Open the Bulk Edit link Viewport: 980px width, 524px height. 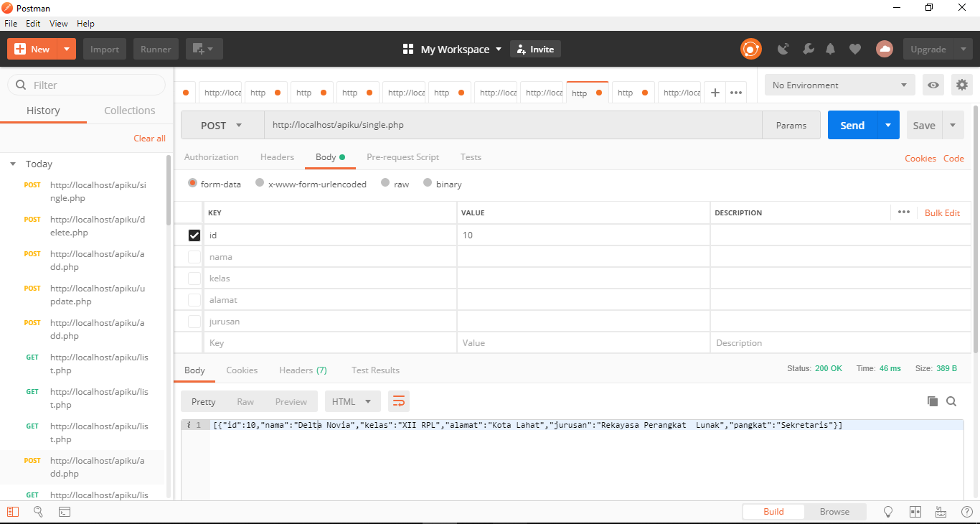click(x=942, y=212)
